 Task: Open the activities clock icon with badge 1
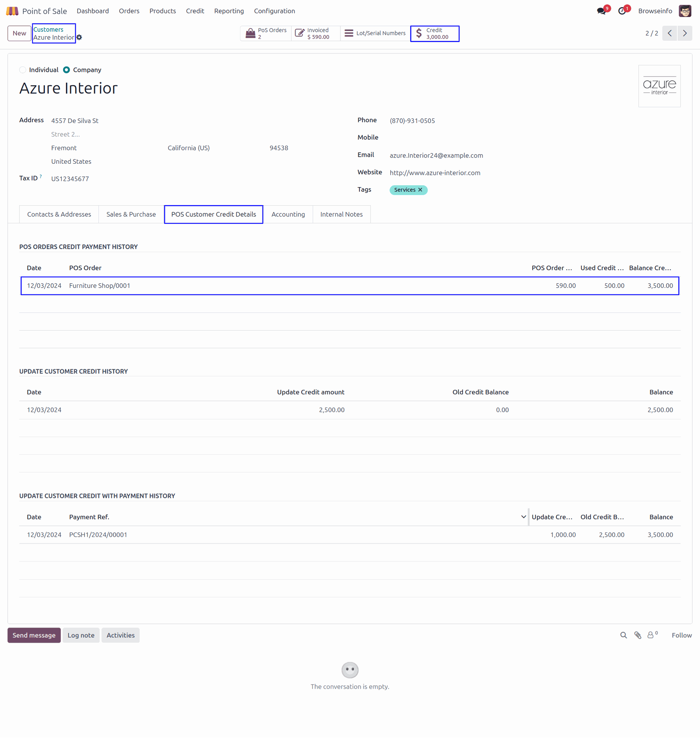point(622,11)
